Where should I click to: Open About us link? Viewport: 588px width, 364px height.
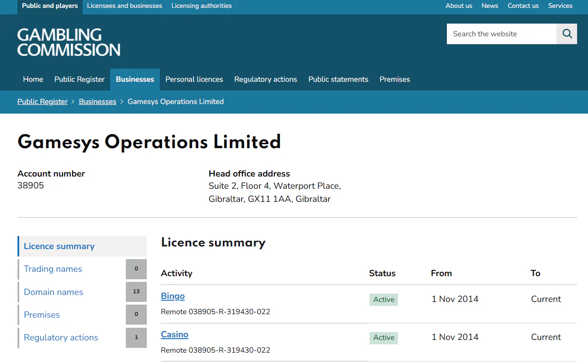[x=459, y=6]
